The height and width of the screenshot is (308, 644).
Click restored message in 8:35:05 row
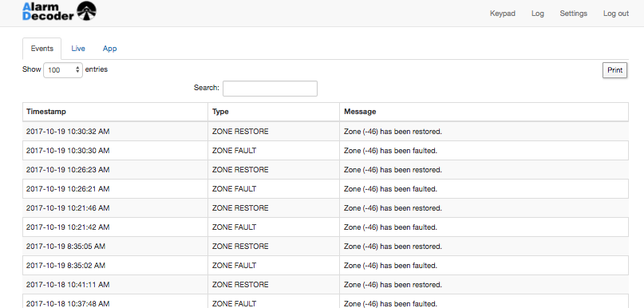(x=393, y=247)
